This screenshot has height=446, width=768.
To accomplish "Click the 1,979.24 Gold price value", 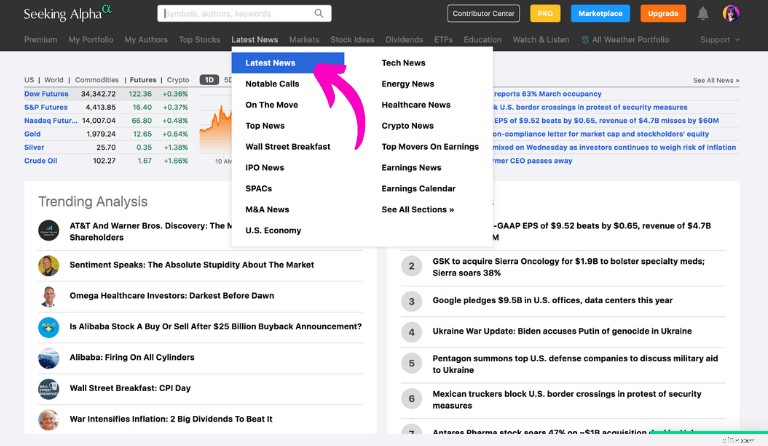I will [x=101, y=134].
